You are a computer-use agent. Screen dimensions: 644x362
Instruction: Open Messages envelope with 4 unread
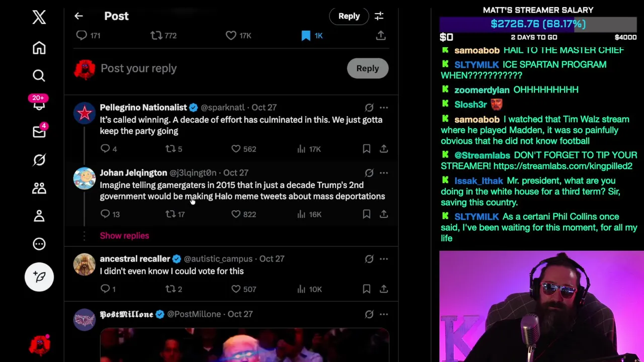[x=39, y=131]
